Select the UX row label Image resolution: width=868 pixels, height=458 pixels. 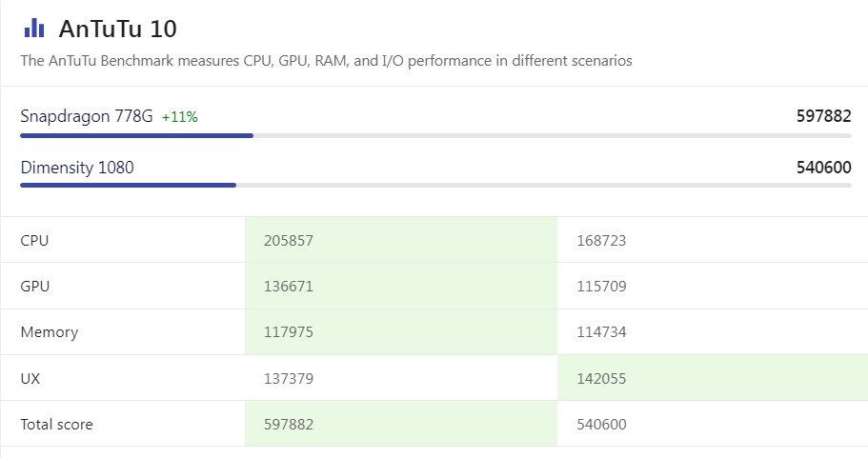[x=30, y=379]
